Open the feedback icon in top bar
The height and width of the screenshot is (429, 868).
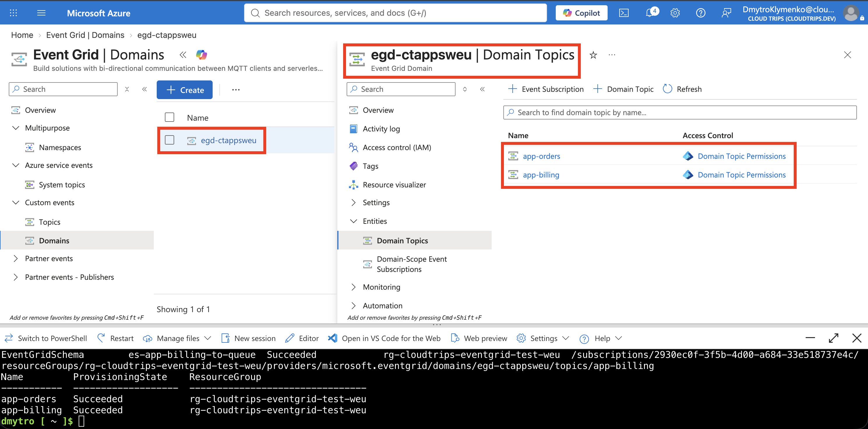coord(726,13)
